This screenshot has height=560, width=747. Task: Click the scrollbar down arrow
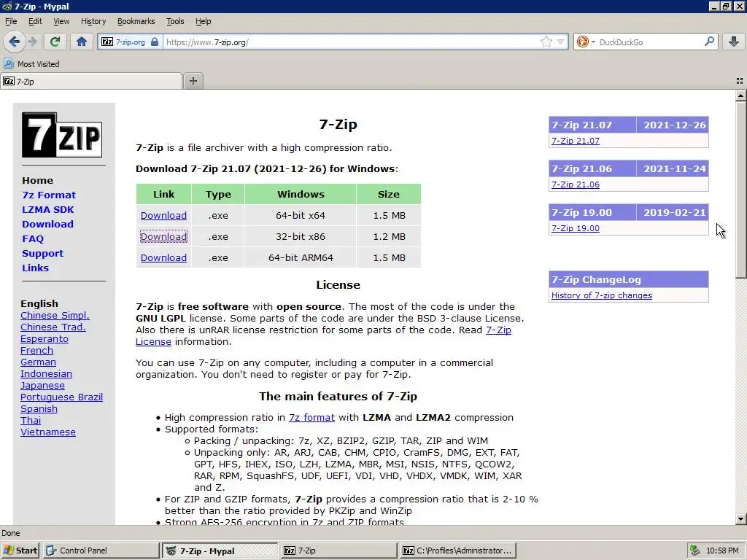coord(740,519)
